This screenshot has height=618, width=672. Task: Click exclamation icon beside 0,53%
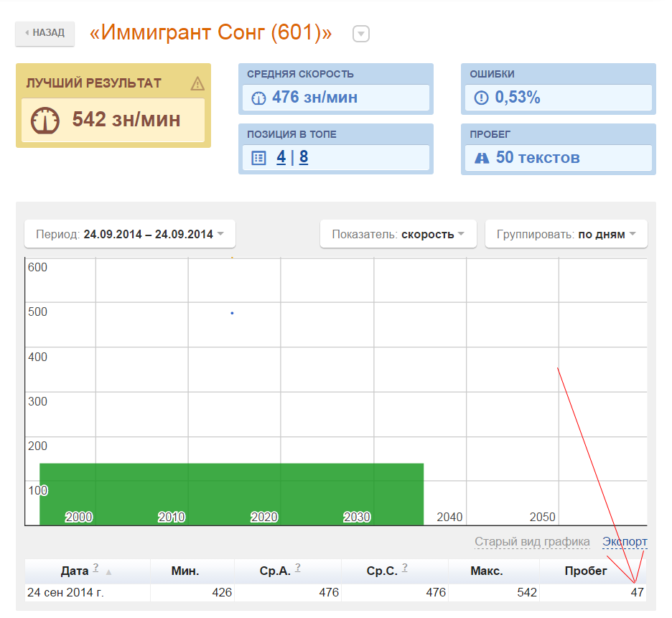click(x=481, y=98)
